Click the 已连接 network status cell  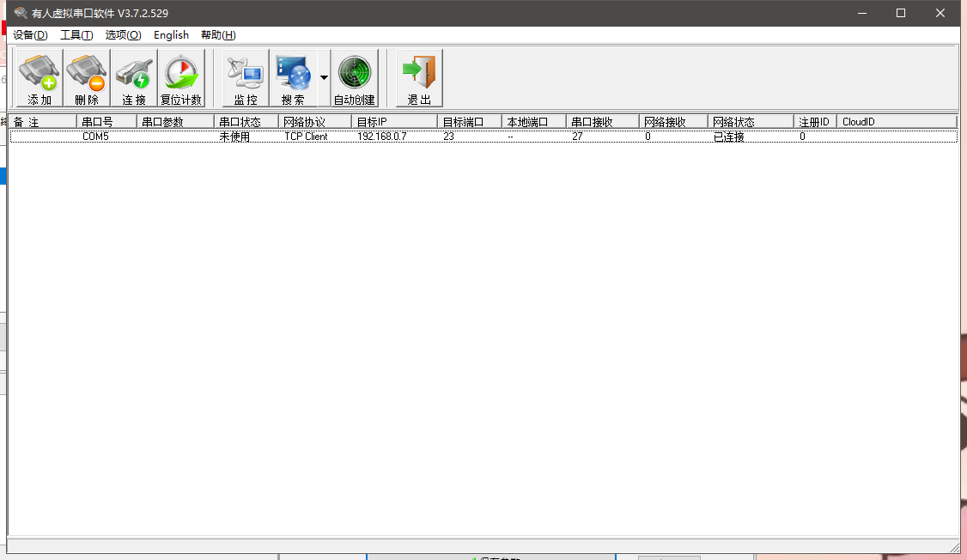tap(729, 137)
